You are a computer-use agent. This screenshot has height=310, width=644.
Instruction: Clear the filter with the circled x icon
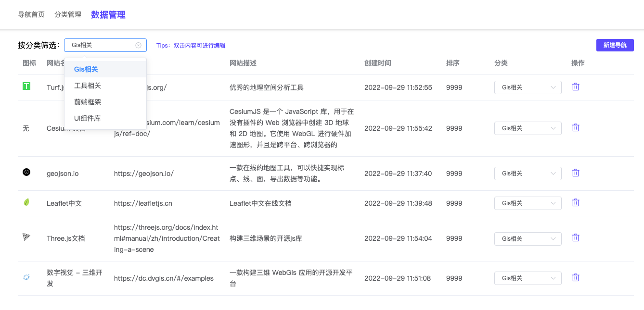coord(138,45)
